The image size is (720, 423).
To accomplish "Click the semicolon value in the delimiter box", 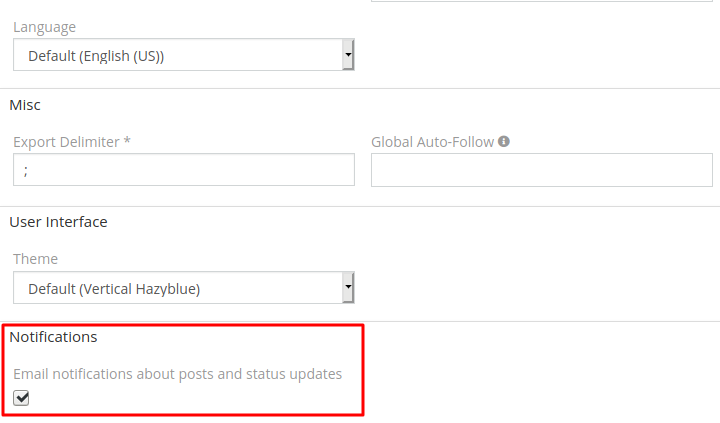I will click(x=25, y=170).
